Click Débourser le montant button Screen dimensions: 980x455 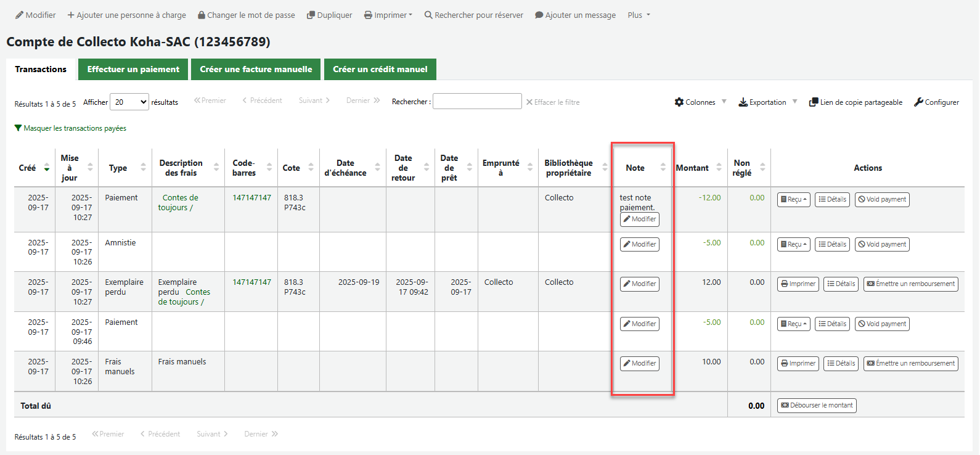817,406
